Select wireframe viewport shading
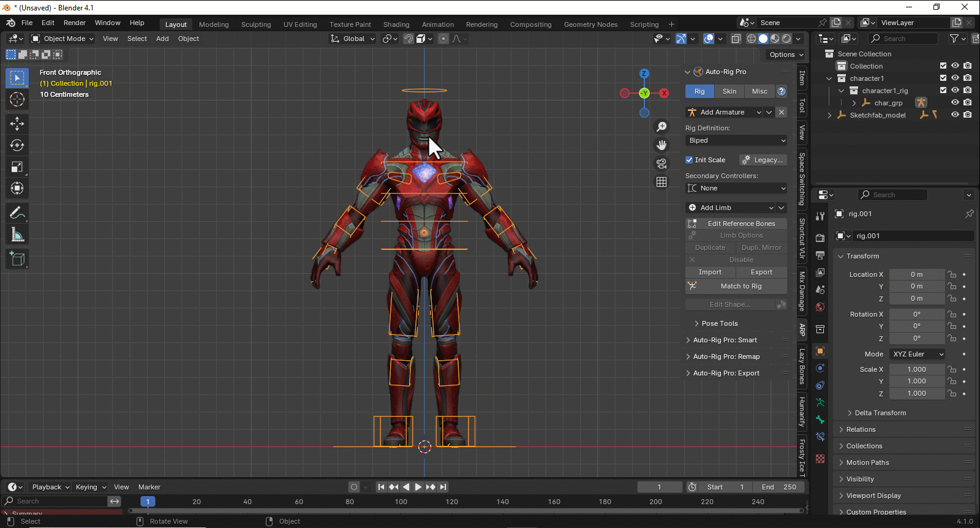 pos(752,39)
